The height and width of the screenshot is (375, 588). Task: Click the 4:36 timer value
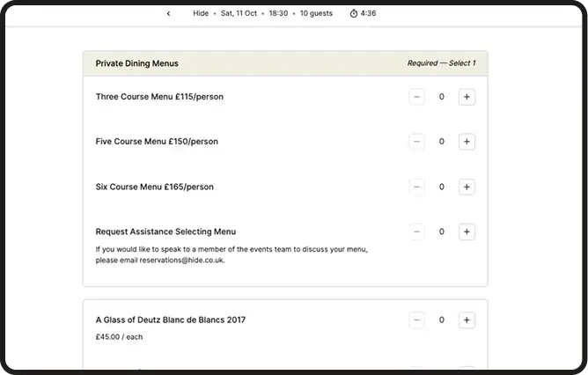368,13
